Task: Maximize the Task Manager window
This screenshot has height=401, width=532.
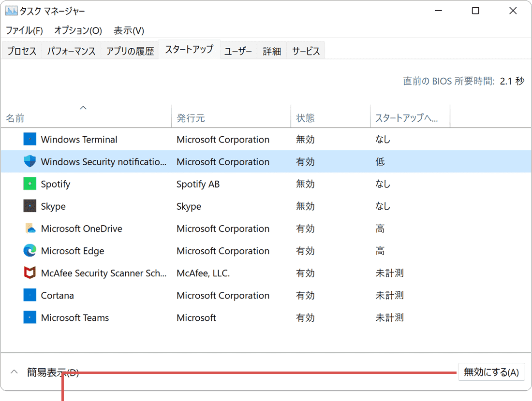Action: [476, 11]
